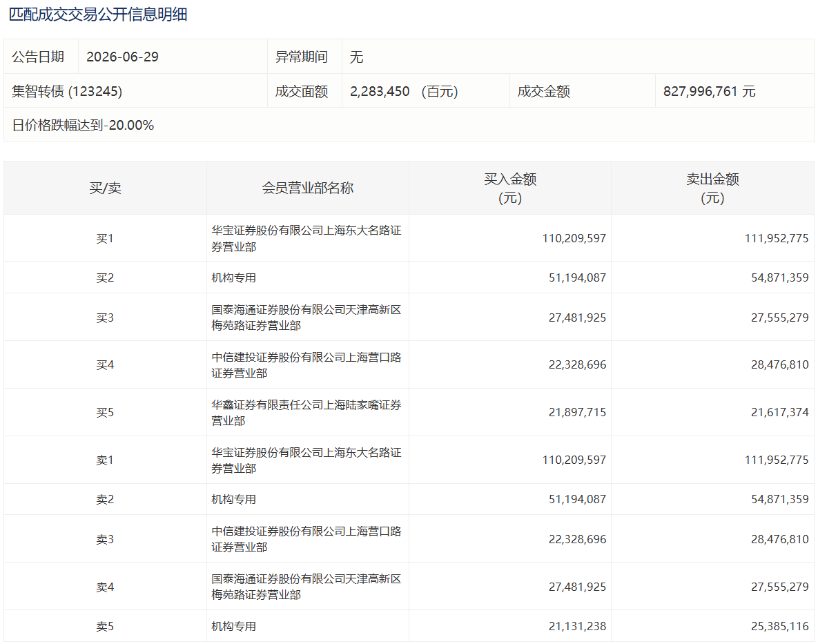The image size is (818, 644).
Task: Select sell amount 28,476,810 in 卖3 row
Action: (x=779, y=539)
